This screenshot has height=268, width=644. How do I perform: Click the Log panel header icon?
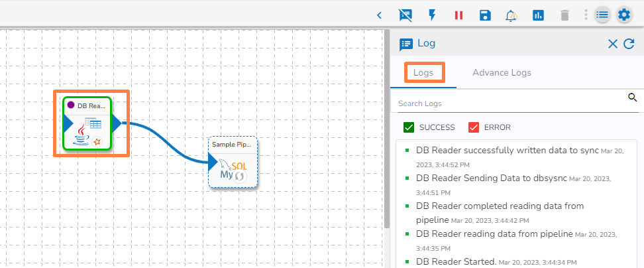[406, 44]
